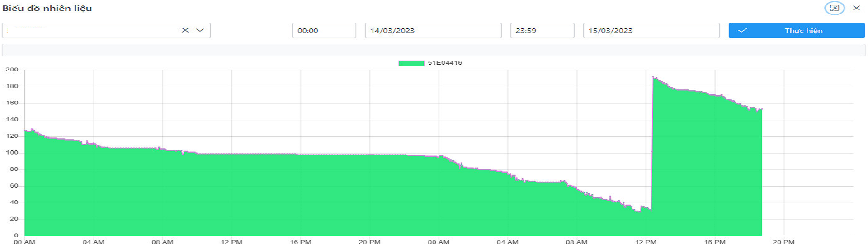The image size is (868, 244).
Task: Click the Thực hiện button
Action: (x=797, y=30)
